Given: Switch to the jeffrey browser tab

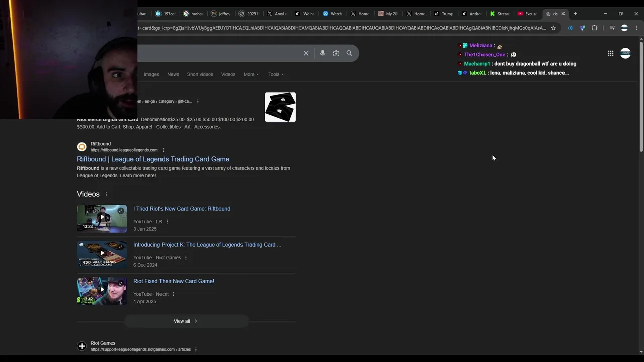Looking at the screenshot, I should click(x=221, y=14).
